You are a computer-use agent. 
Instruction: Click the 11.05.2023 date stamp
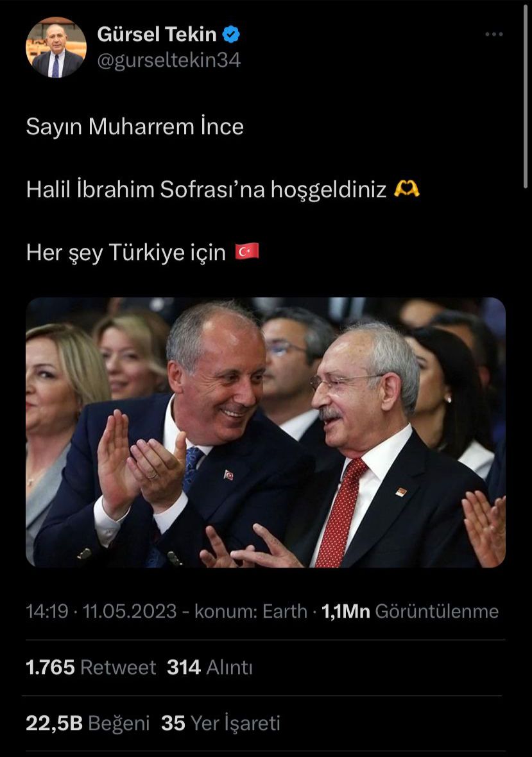pos(130,611)
